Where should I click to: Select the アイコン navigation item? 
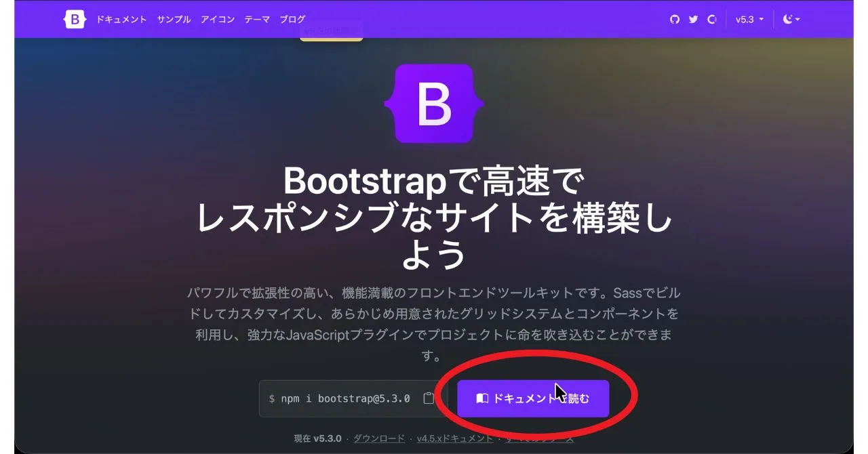(x=217, y=19)
